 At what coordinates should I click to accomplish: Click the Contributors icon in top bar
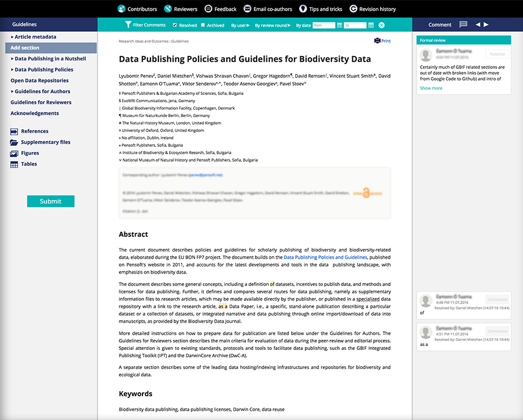pos(122,8)
